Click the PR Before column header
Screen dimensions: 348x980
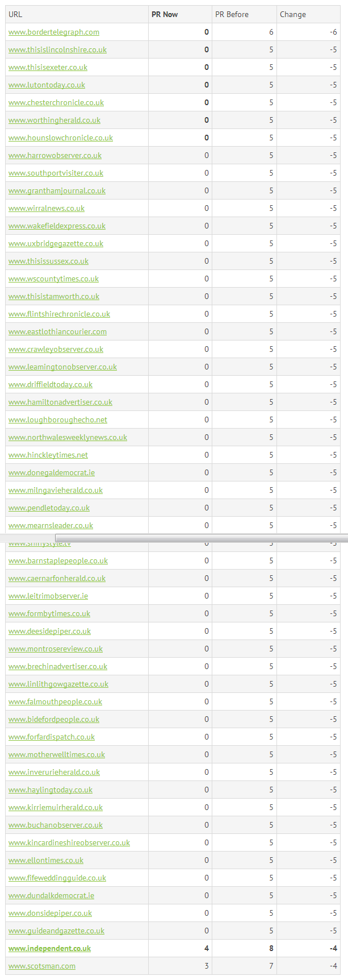pos(232,15)
